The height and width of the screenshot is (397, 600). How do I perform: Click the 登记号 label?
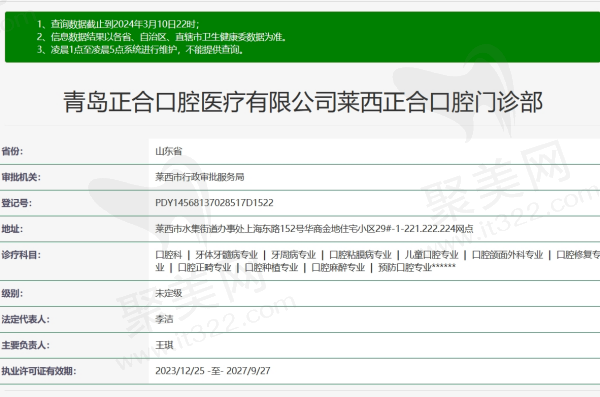click(x=16, y=203)
